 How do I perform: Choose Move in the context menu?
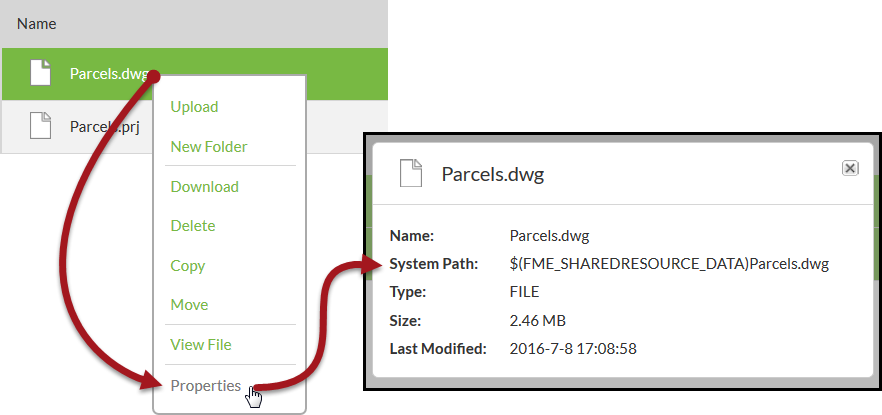coord(189,305)
